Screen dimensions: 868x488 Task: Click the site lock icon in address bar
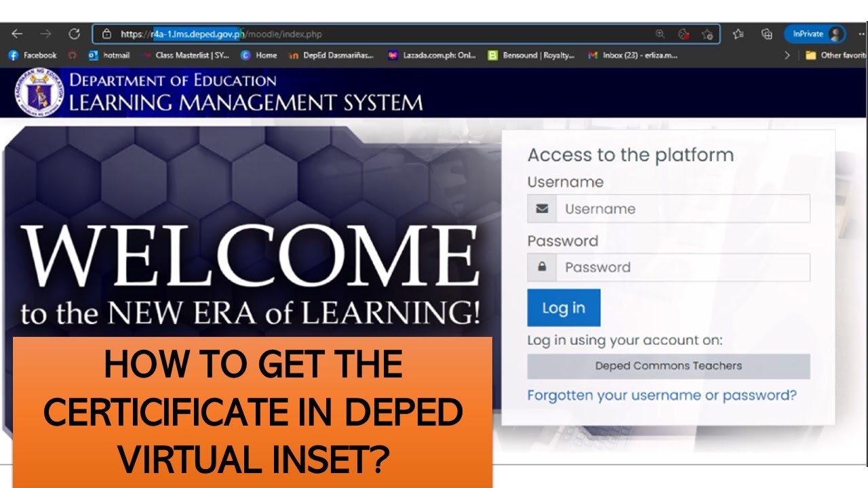point(106,34)
